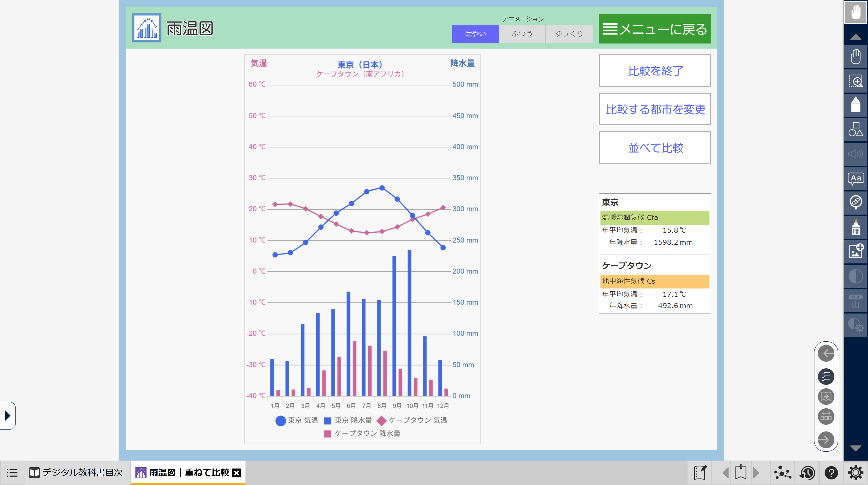Click the bookmark icon in bottom bar
Viewport: 868px width, 485px height.
(x=740, y=473)
